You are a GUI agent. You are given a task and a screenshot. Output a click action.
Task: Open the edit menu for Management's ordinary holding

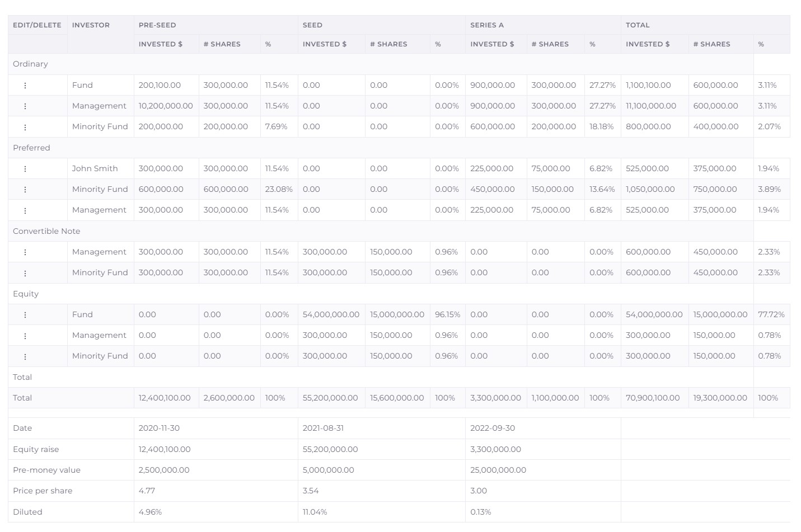click(26, 106)
